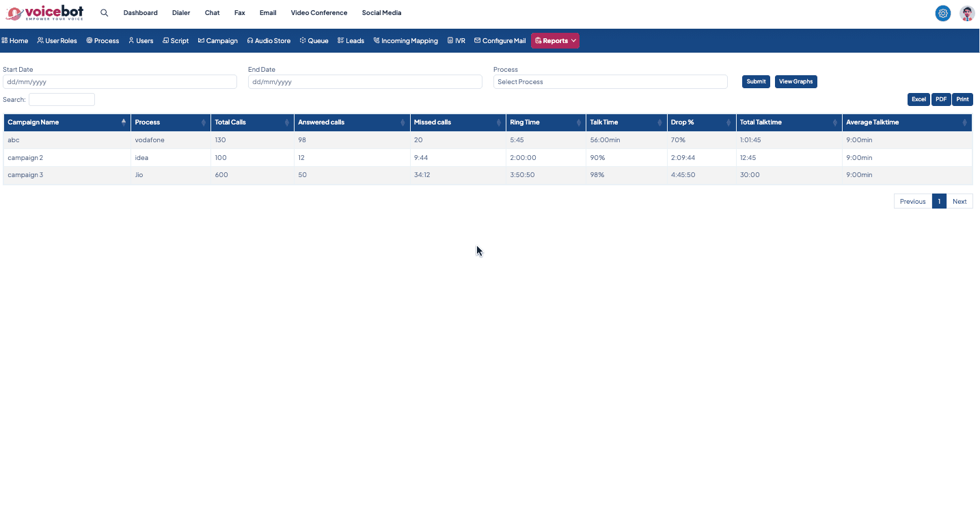This screenshot has width=980, height=532.
Task: Open the Start Date picker field
Action: tap(120, 82)
